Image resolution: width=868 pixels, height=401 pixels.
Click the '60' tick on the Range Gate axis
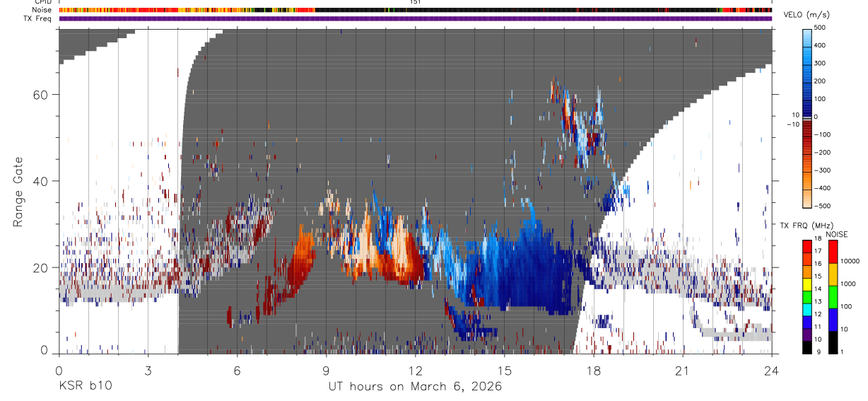coord(40,94)
